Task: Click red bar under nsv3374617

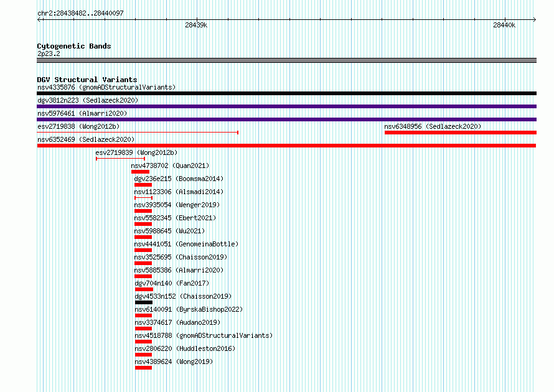Action: (x=143, y=329)
